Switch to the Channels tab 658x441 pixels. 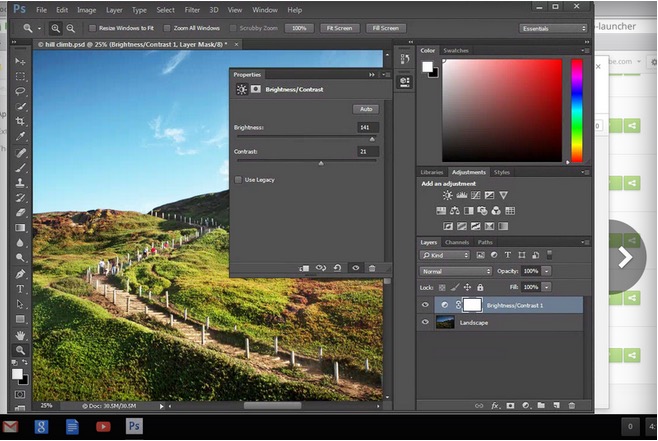[456, 242]
